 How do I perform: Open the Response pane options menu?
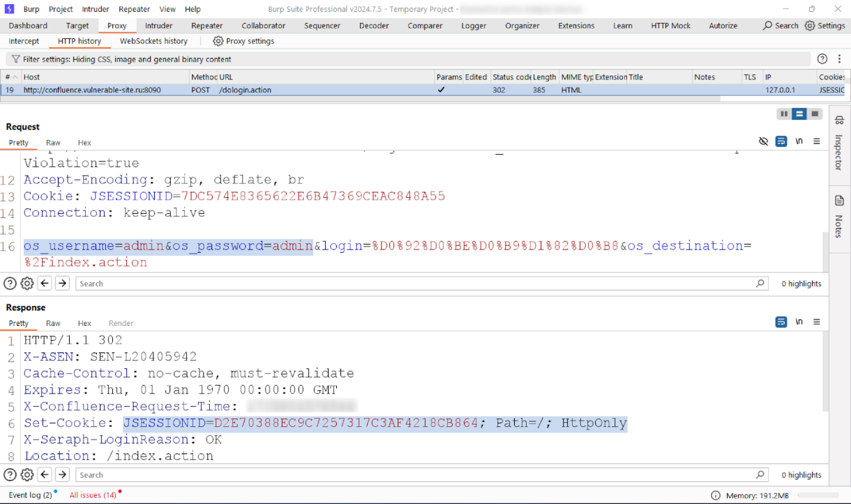pyautogui.click(x=816, y=322)
